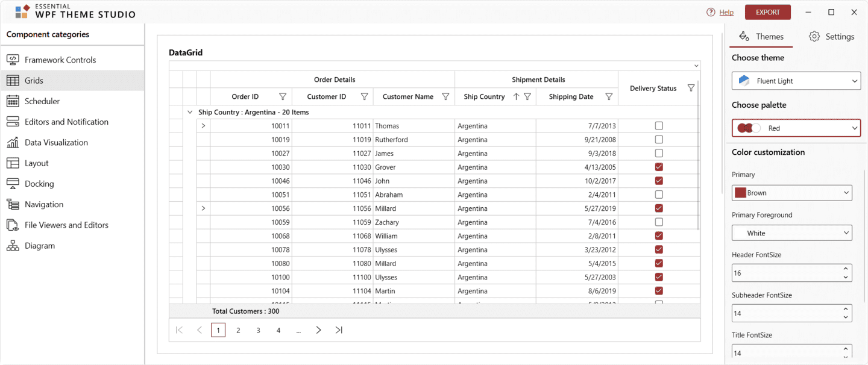Open the Fluent Light theme dropdown
The width and height of the screenshot is (868, 365).
coord(796,81)
